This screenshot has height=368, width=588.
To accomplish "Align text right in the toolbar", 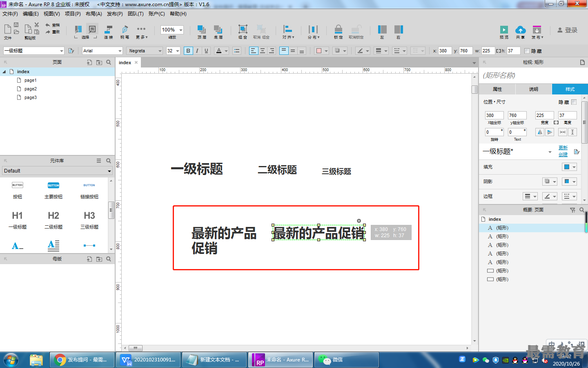I will [272, 51].
